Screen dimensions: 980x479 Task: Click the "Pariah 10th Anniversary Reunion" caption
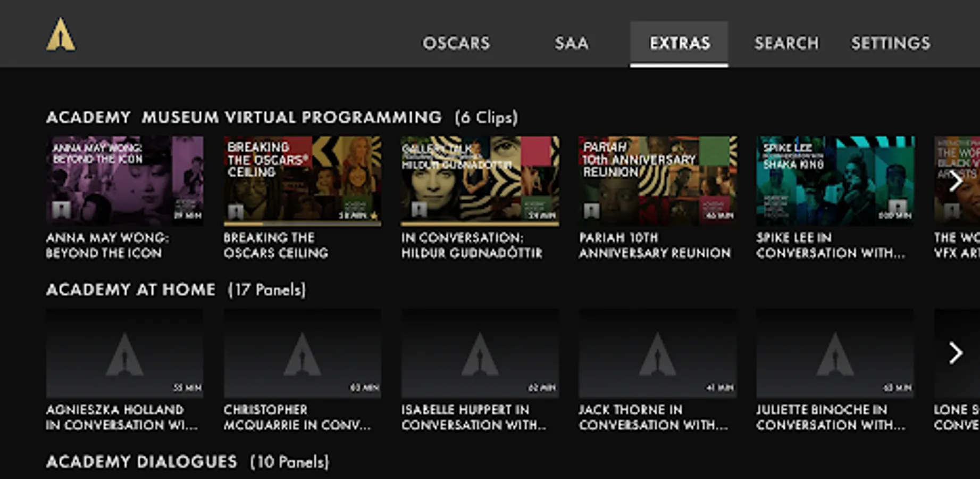click(655, 245)
